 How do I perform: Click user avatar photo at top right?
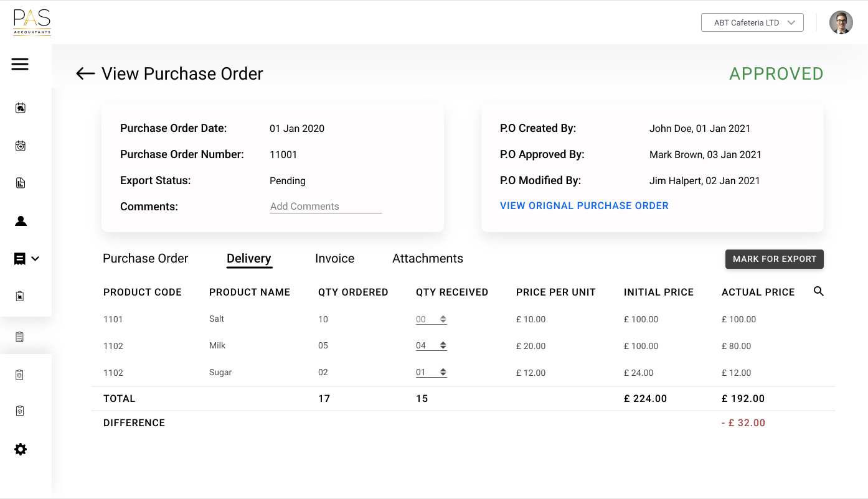click(841, 22)
